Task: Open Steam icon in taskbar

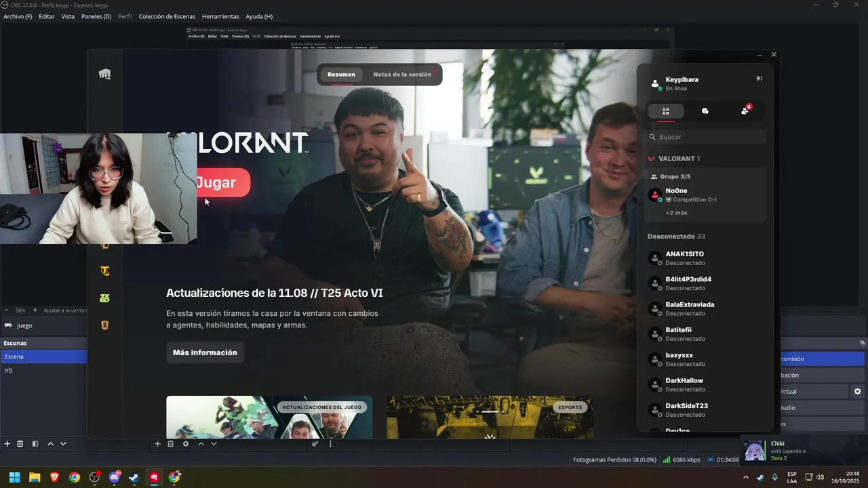Action: tap(134, 477)
